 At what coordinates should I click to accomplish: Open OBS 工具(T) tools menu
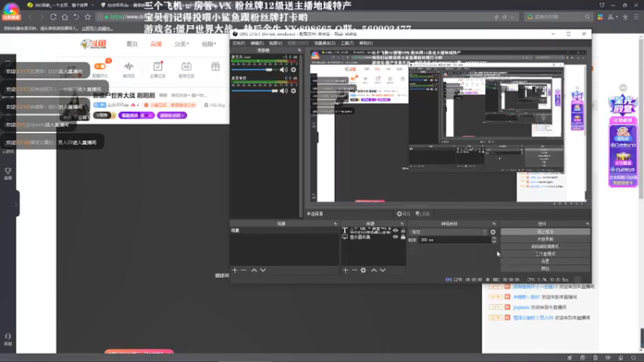(347, 43)
